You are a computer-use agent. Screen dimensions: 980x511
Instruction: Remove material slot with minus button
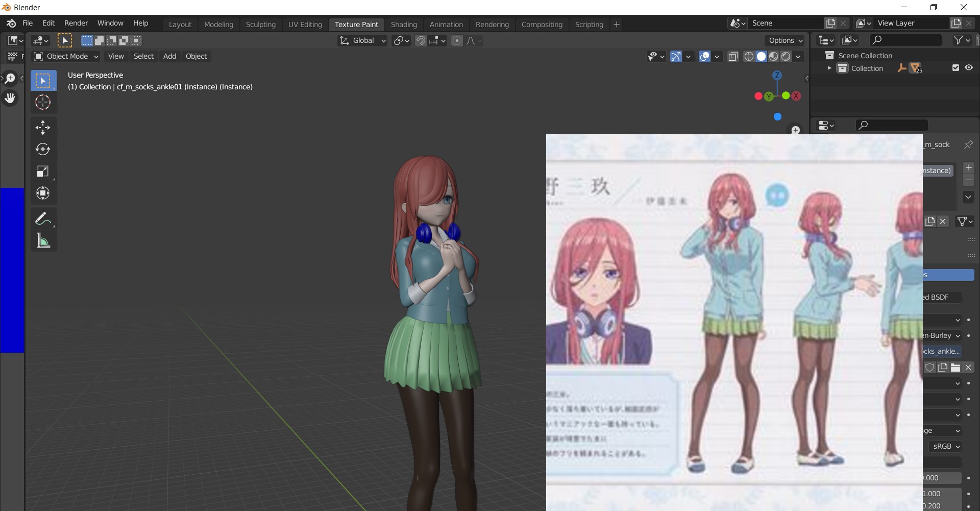pos(968,180)
